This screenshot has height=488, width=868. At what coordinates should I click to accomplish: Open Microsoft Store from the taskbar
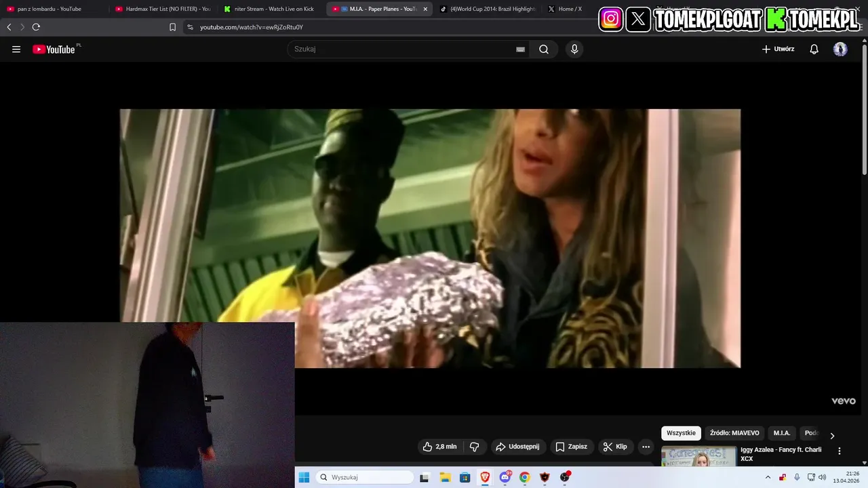(465, 477)
